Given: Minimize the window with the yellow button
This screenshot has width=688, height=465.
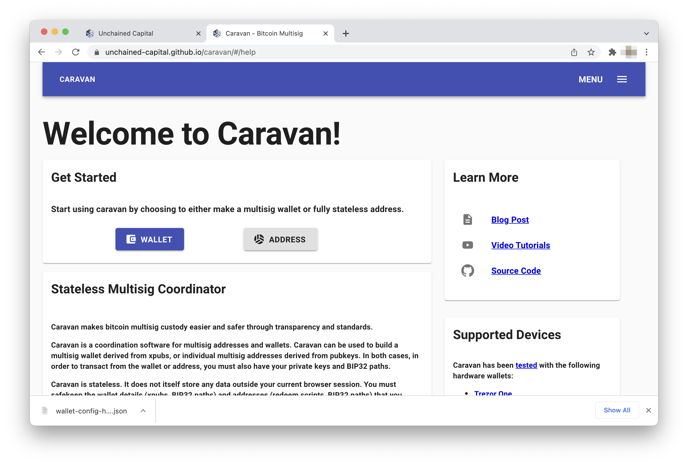Looking at the screenshot, I should (55, 32).
